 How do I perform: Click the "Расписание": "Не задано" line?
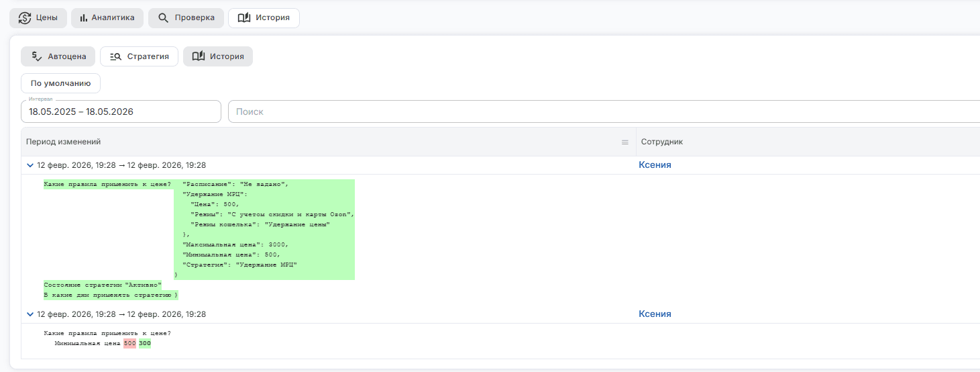(235, 184)
